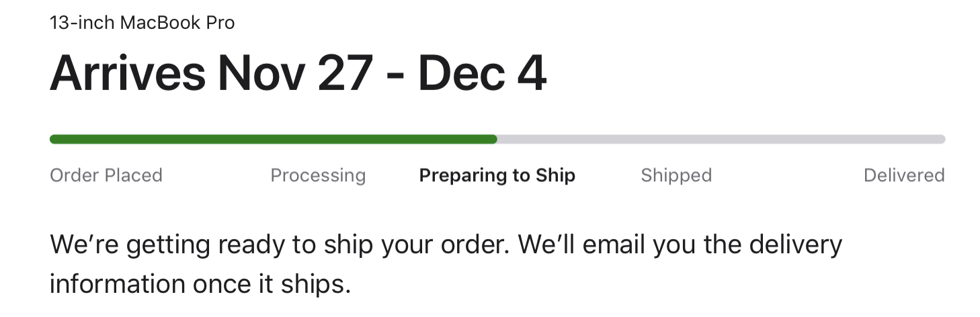Click the bold Preparing to Ship stage
The height and width of the screenshot is (317, 980).
(x=497, y=175)
